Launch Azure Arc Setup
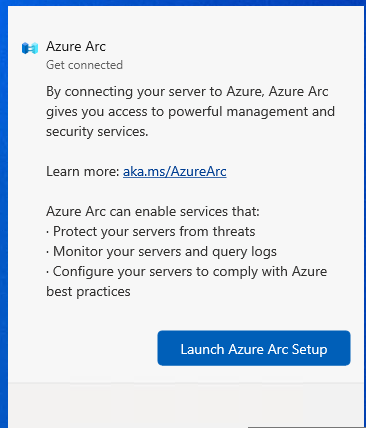366x428 pixels. coord(254,348)
